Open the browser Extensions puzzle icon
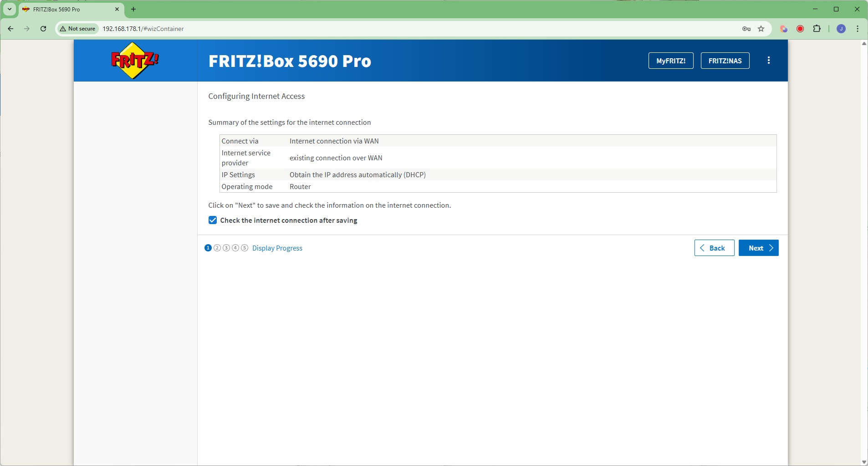Viewport: 868px width, 466px height. tap(817, 29)
